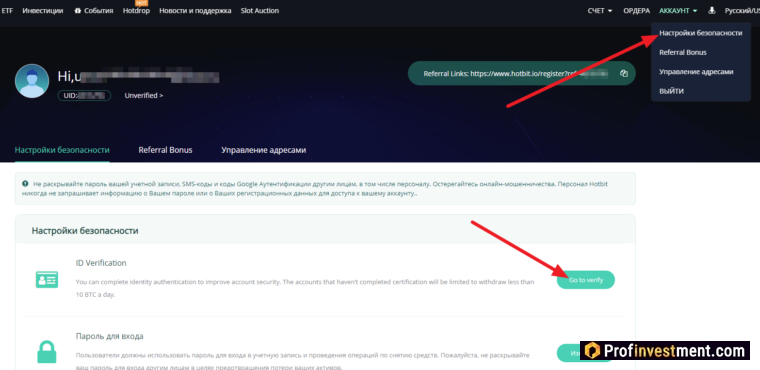Collapse the АККАУНТ dropdown menu
The image size is (760, 370).
pos(678,11)
